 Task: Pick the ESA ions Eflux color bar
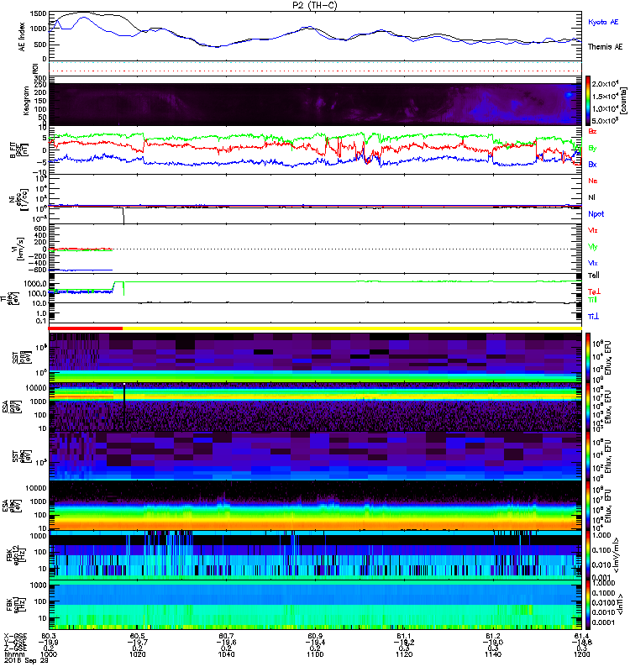(588, 407)
